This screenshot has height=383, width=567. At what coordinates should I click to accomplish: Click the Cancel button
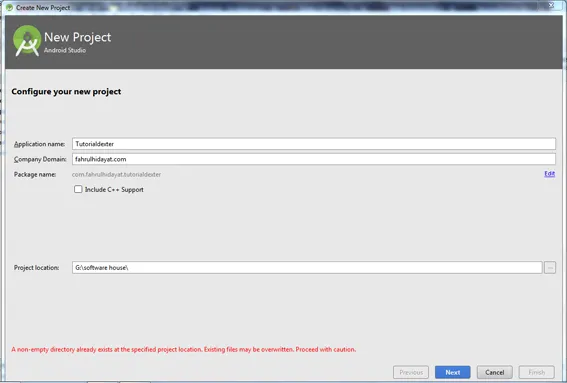tap(494, 372)
